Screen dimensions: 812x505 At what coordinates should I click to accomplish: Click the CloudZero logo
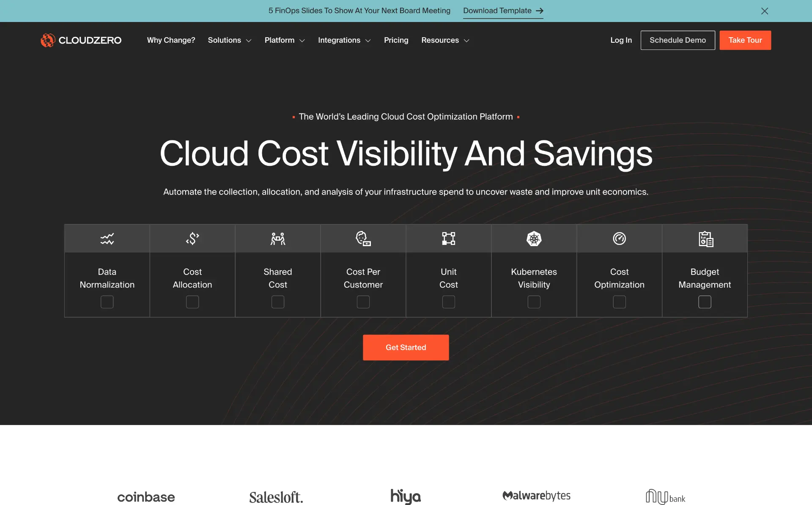[81, 40]
